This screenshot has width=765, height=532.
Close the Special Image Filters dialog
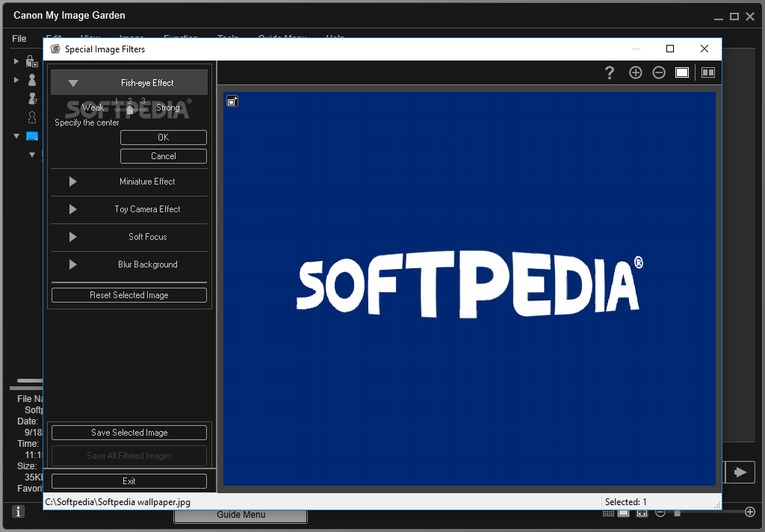(704, 49)
